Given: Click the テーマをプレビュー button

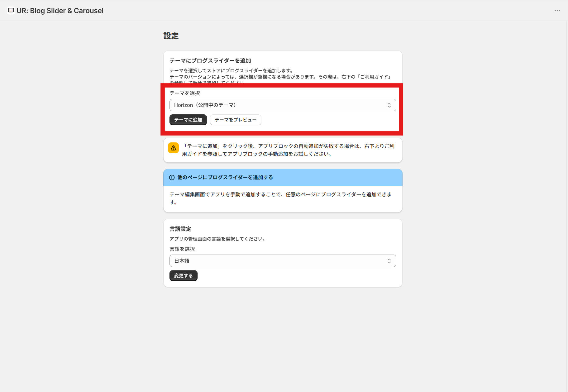Looking at the screenshot, I should tap(236, 120).
